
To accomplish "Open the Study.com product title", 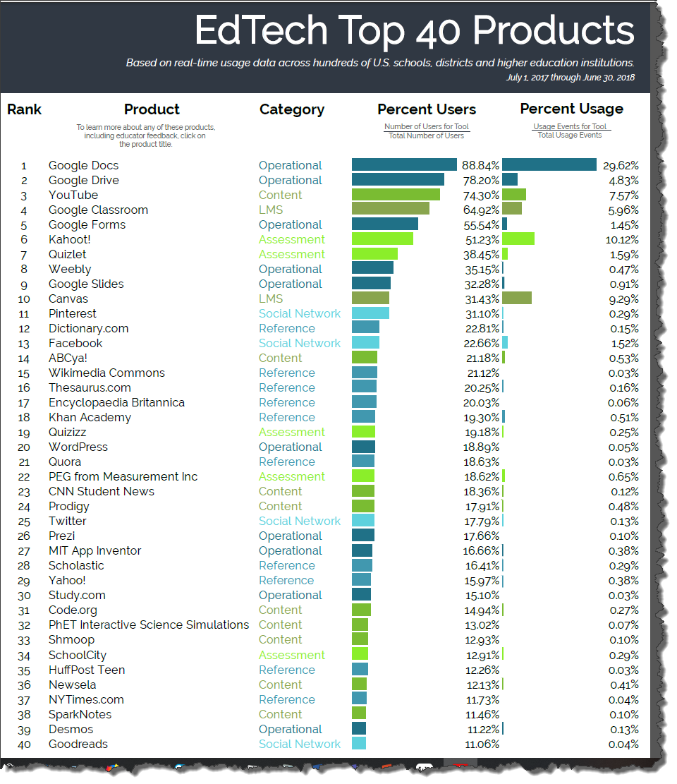I will 77,596.
